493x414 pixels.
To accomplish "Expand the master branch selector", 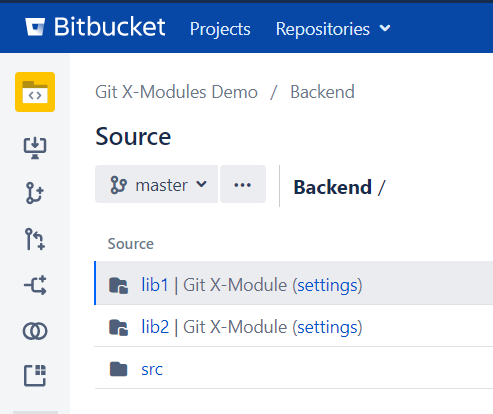I will pyautogui.click(x=156, y=184).
